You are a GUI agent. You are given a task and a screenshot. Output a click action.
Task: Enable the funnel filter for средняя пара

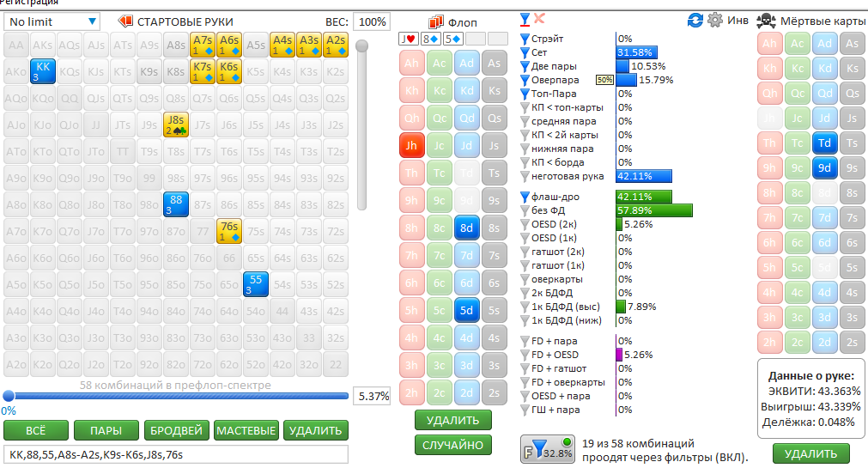[x=525, y=121]
